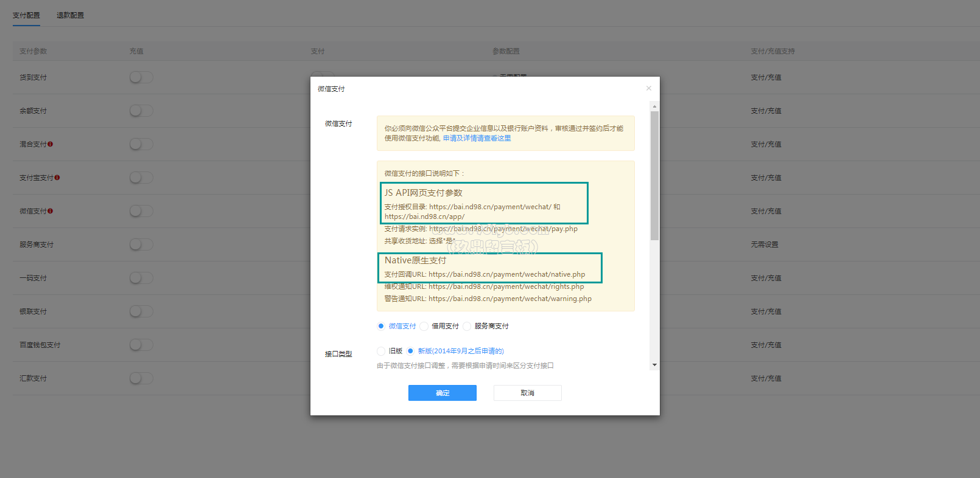Switch to the 支付配置 tab

point(26,15)
